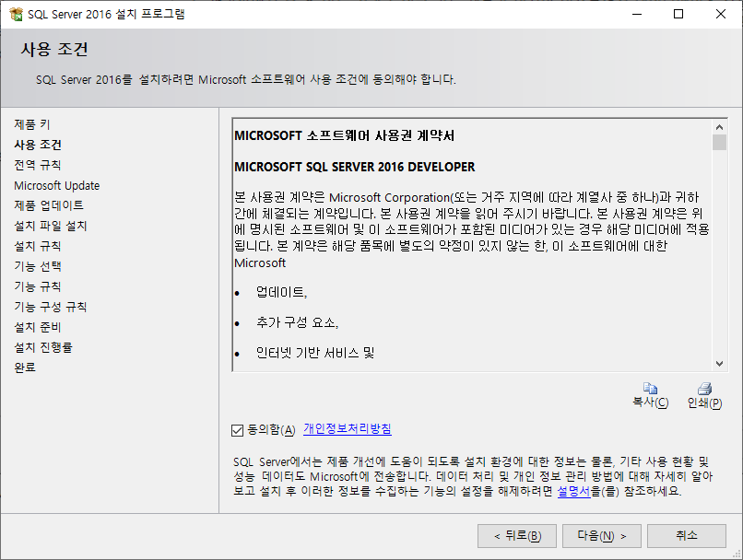
Task: Click the 추가 구성 요소 bullet
Action: 297,322
